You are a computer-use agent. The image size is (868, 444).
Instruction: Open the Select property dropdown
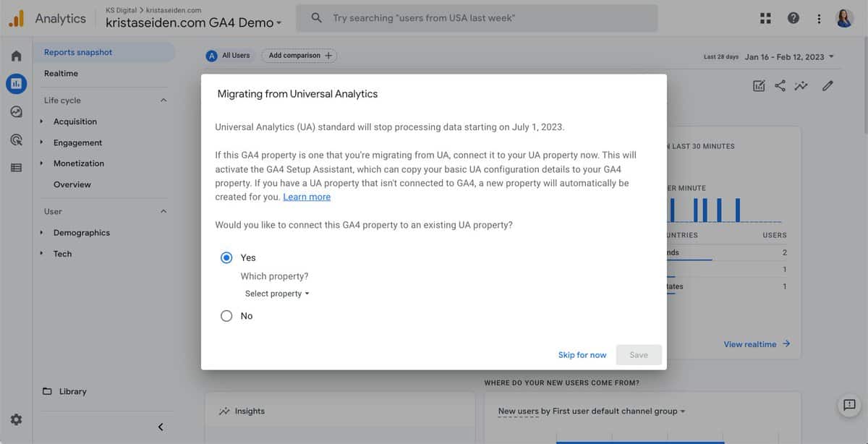pyautogui.click(x=276, y=294)
